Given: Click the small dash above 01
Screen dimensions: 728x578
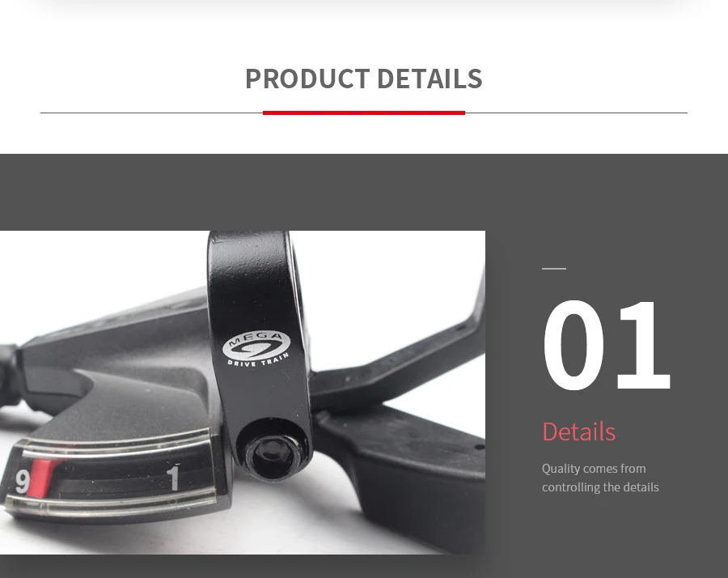Looking at the screenshot, I should click(x=554, y=268).
